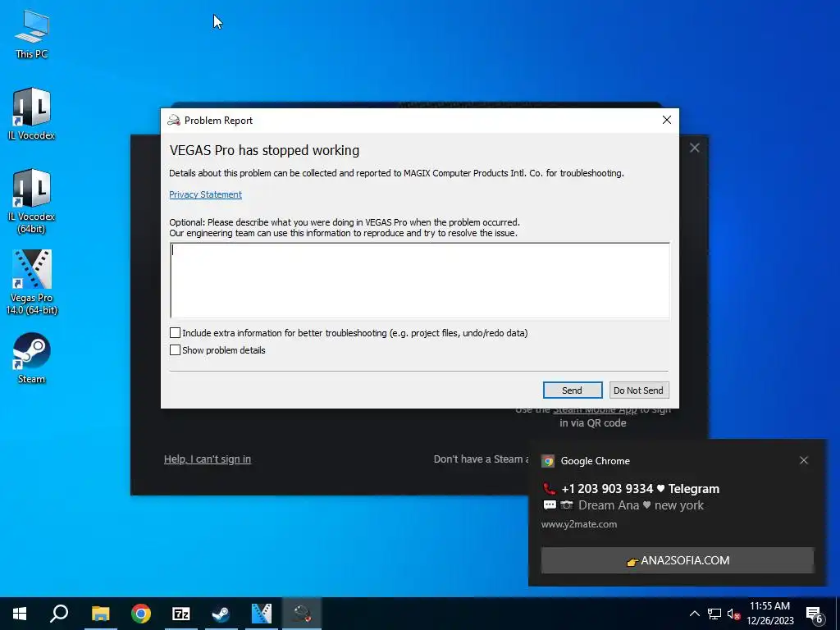The image size is (840, 630).
Task: Click the Chrome icon in notification header
Action: [547, 461]
